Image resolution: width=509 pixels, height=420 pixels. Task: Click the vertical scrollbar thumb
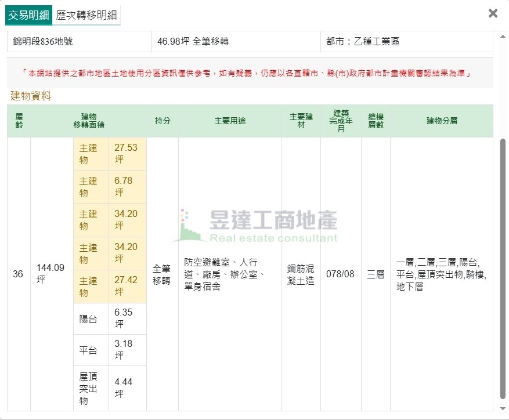503,267
